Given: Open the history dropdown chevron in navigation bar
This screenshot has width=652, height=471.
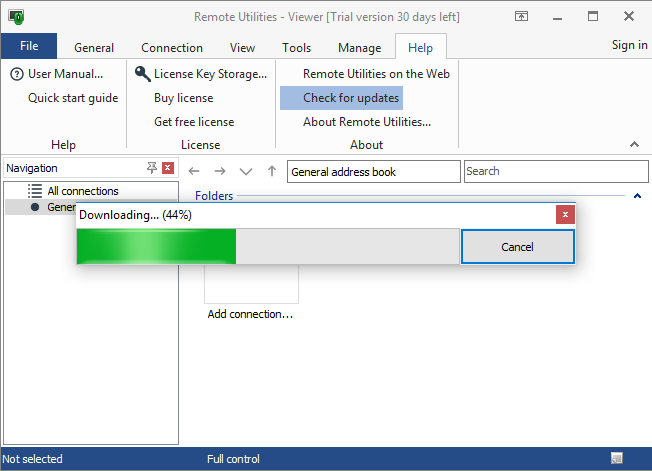Looking at the screenshot, I should pos(246,171).
